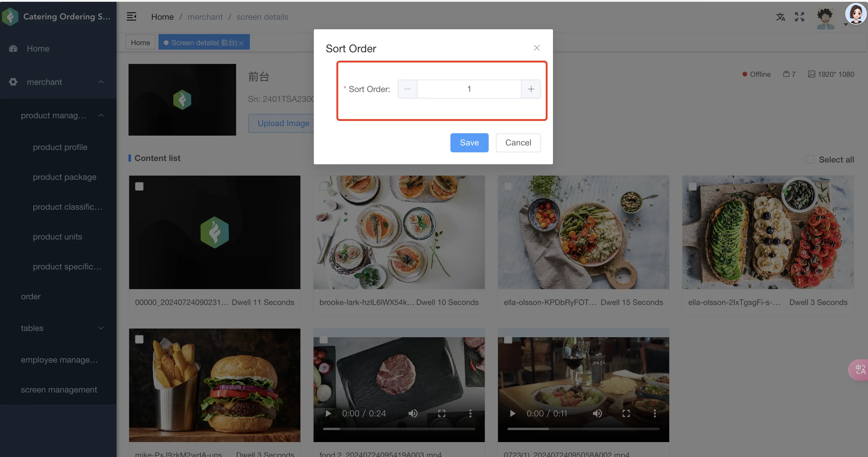
Task: Click the merchant gear icon
Action: [x=13, y=82]
